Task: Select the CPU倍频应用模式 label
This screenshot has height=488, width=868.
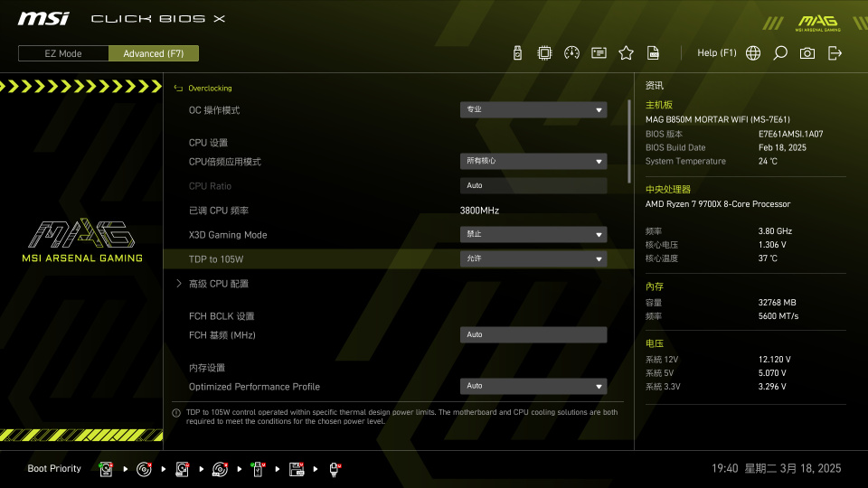Action: (x=225, y=162)
